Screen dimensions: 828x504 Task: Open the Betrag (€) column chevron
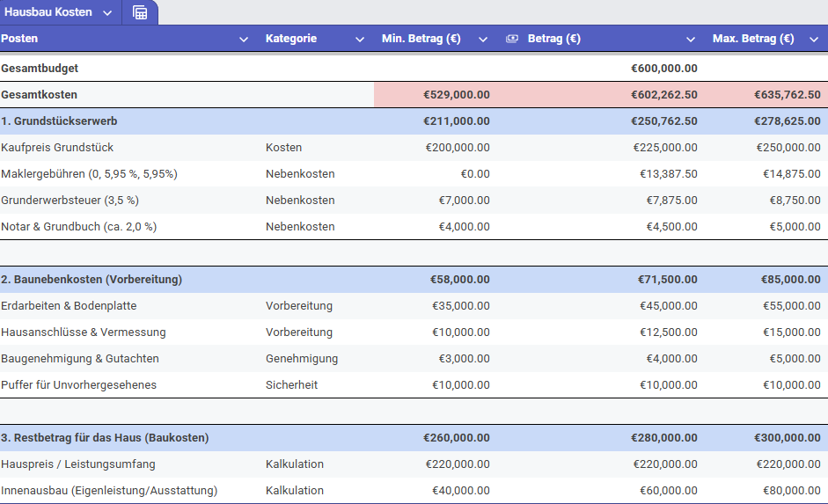click(x=690, y=40)
